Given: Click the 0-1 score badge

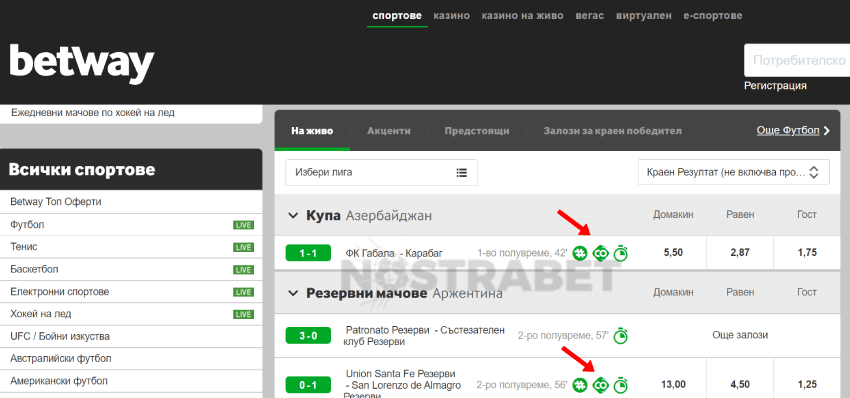Looking at the screenshot, I should click(x=308, y=386).
